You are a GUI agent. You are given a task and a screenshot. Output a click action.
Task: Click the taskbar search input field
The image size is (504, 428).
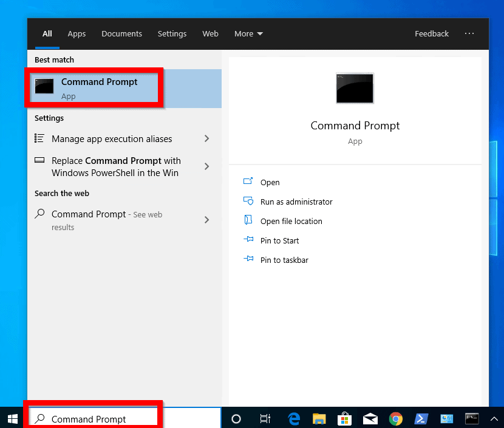pos(124,418)
